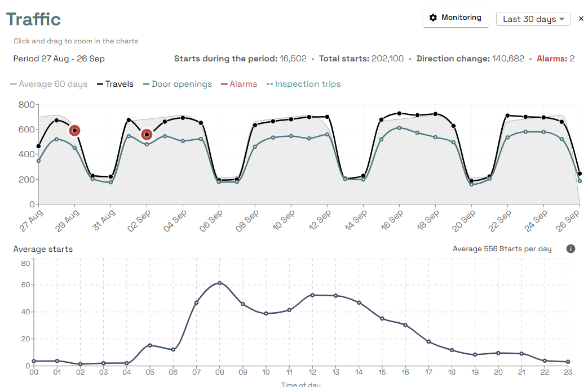The width and height of the screenshot is (588, 387).
Task: Click the red alarm marker on 29 Aug
Action: (74, 130)
